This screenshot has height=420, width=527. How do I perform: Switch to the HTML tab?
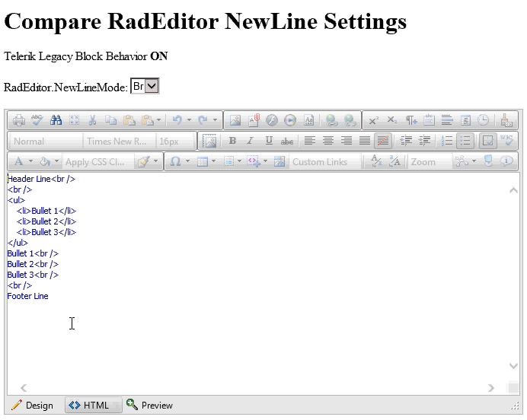(93, 406)
